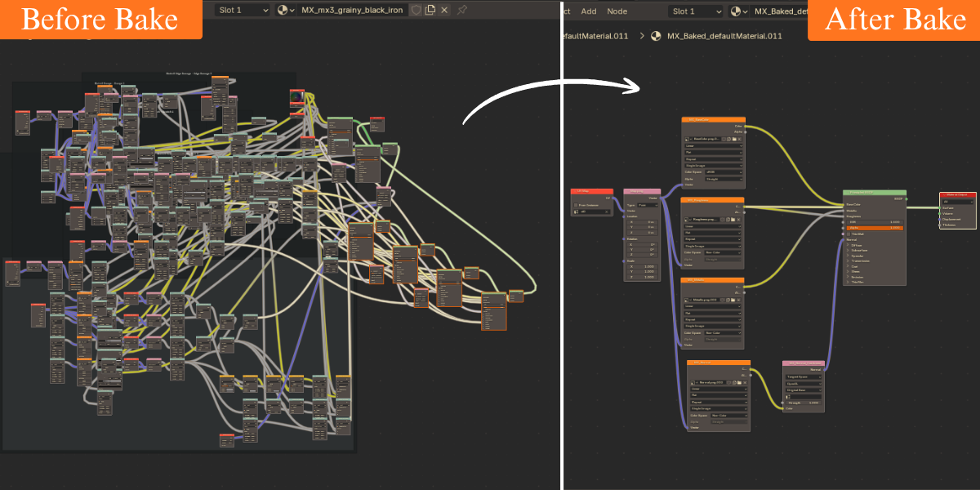This screenshot has width=980, height=490.
Task: Click image name field on Base Color node
Action: (x=706, y=139)
